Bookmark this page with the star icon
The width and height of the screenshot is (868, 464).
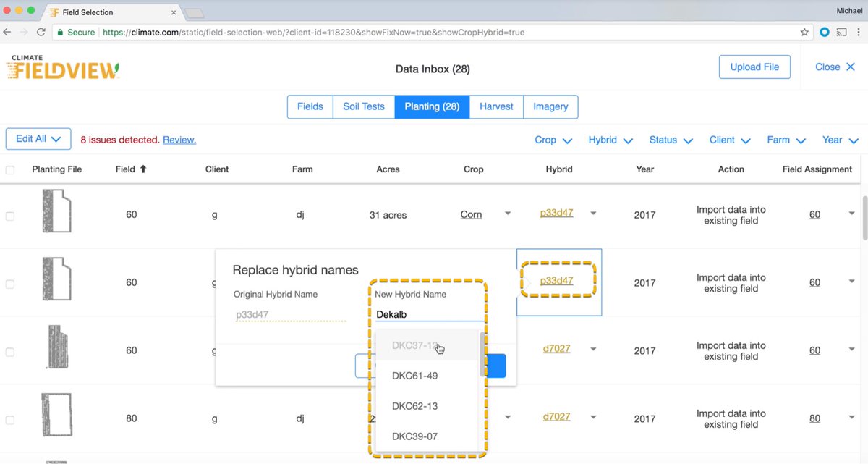(x=804, y=33)
